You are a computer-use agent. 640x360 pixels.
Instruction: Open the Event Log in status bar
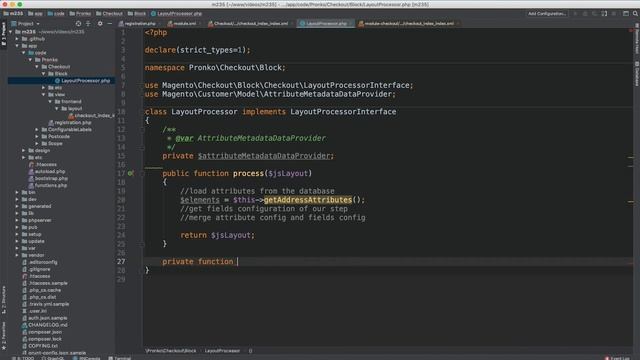tap(617, 358)
